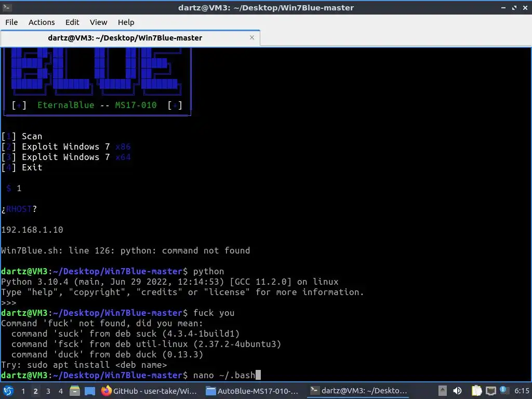
Task: Open the volume control tray icon
Action: 457,391
